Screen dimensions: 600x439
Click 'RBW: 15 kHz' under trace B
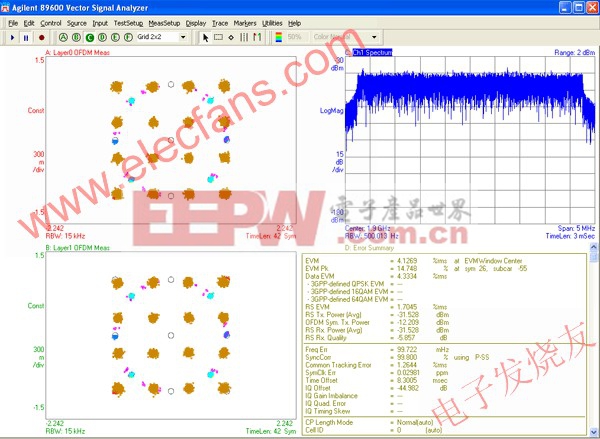[x=65, y=431]
